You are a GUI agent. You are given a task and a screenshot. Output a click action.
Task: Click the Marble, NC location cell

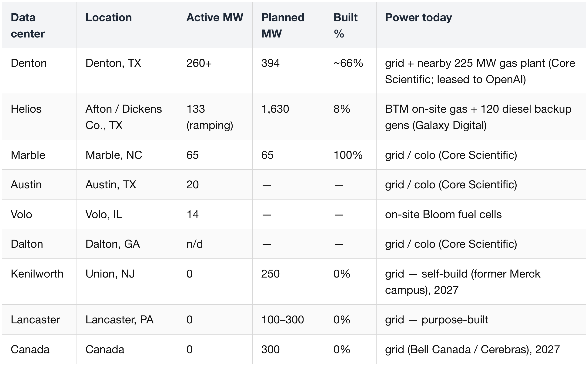(x=127, y=155)
